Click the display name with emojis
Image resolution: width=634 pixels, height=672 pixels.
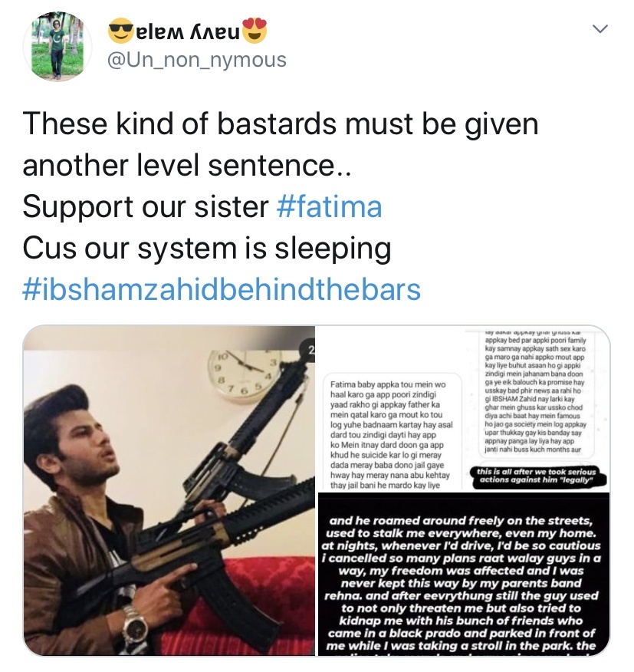188,31
